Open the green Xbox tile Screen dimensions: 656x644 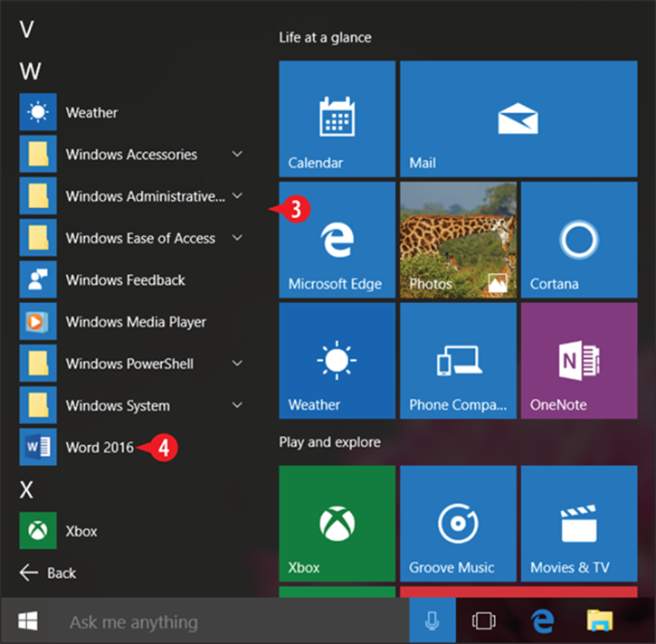[x=338, y=524]
